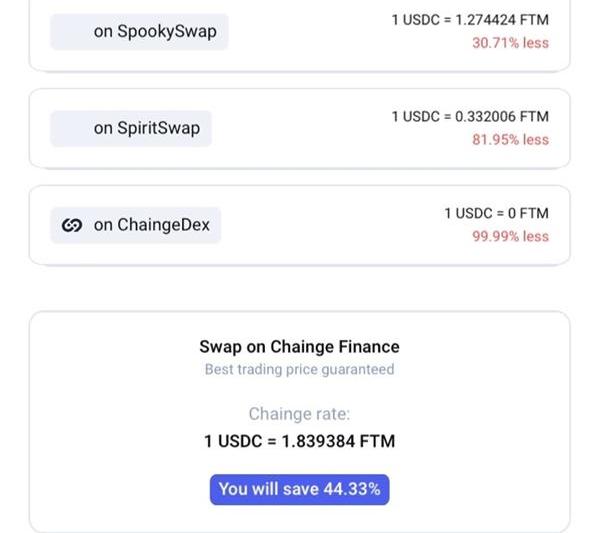
Task: Click the "on ChaingeDex" label text
Action: (x=152, y=225)
